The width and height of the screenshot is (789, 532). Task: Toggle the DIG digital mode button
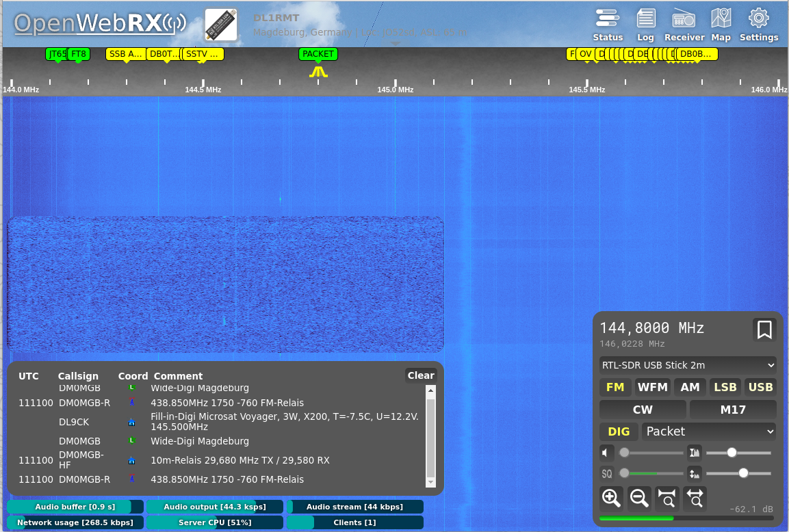[619, 431]
